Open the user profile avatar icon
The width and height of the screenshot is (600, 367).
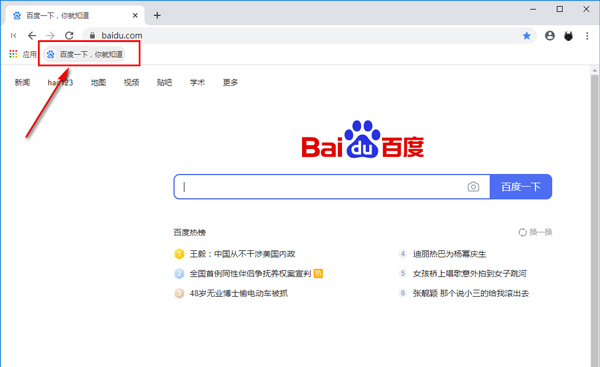[550, 36]
